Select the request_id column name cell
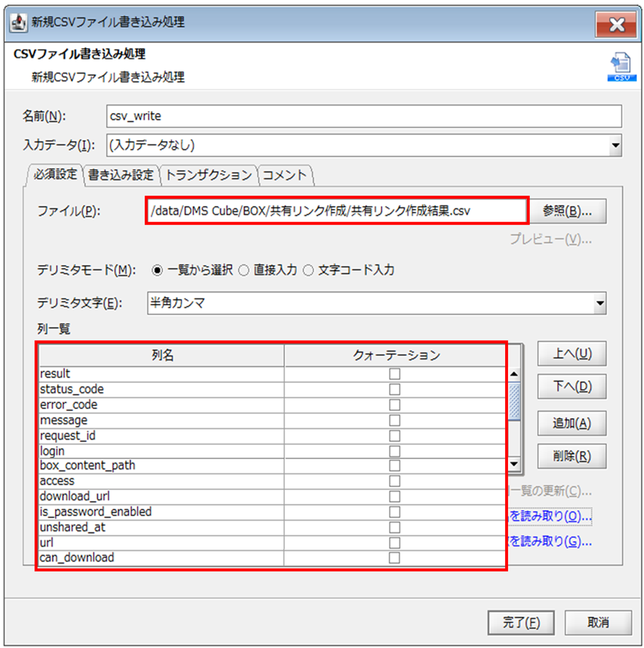 (161, 436)
